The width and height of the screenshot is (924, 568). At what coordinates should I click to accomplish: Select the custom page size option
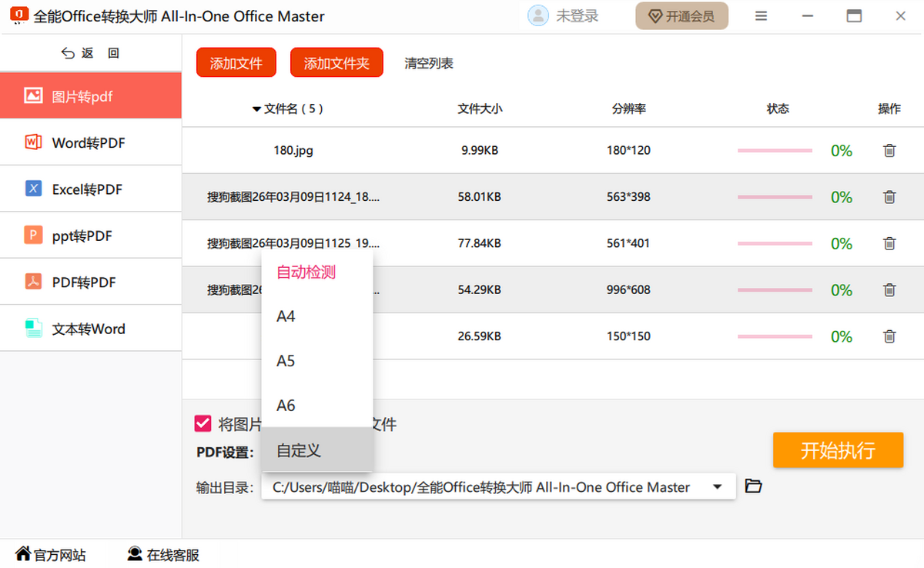point(299,450)
